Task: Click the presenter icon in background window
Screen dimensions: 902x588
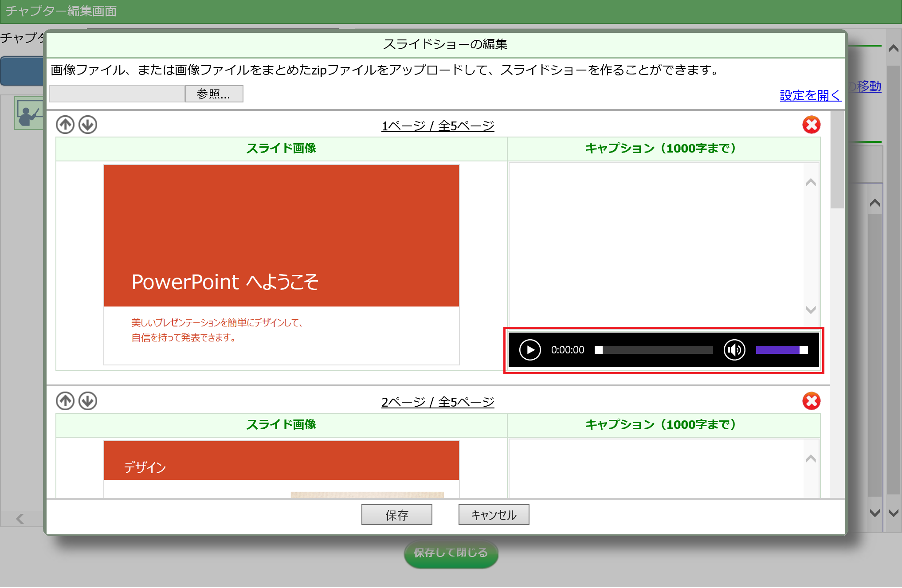Action: [x=29, y=113]
